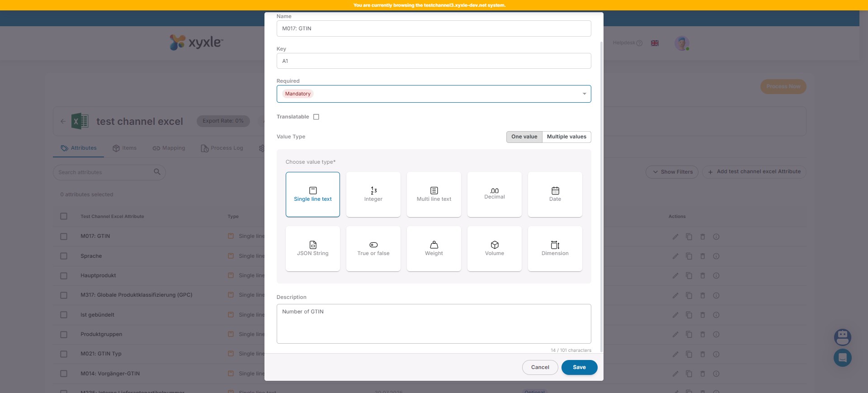This screenshot has height=393, width=868.
Task: Tick the select-all attributes header checkbox
Action: click(64, 216)
